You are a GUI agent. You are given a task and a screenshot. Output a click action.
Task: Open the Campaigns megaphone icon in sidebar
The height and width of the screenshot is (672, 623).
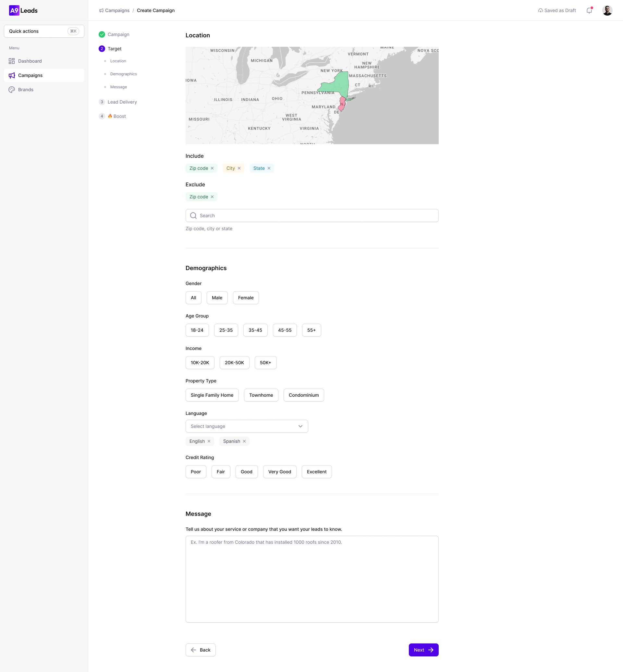(11, 75)
